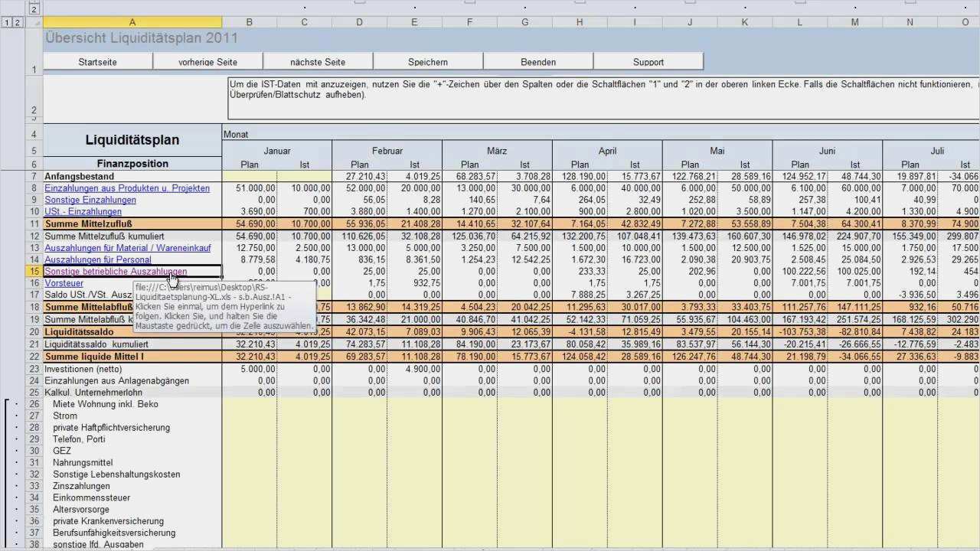Save using the Speichern button
Image resolution: width=980 pixels, height=551 pixels.
point(428,62)
